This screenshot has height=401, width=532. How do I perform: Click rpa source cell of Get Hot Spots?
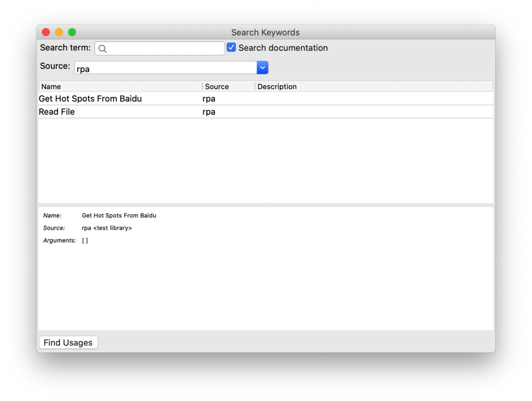click(x=209, y=99)
